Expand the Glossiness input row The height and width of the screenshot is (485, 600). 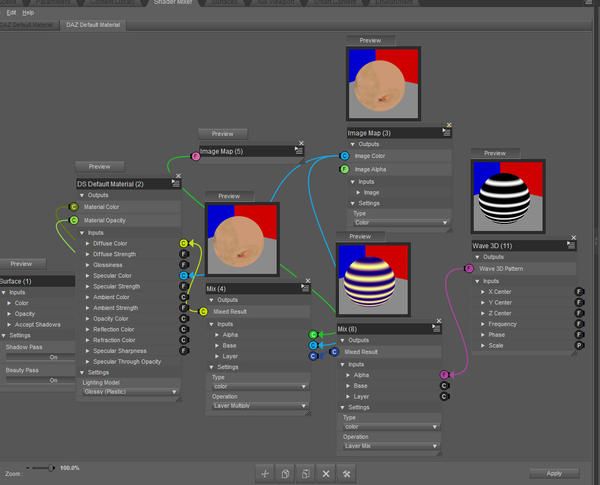point(88,265)
